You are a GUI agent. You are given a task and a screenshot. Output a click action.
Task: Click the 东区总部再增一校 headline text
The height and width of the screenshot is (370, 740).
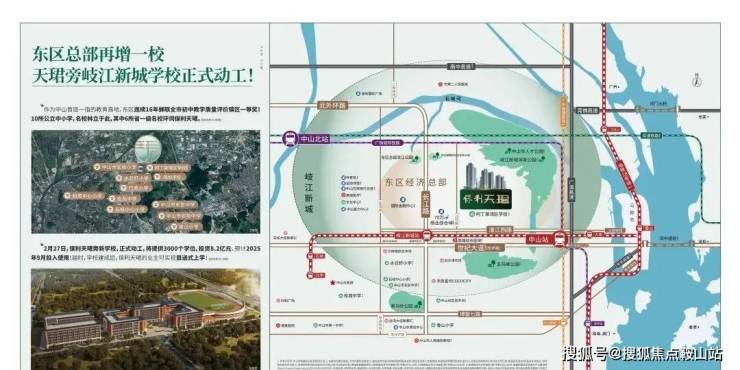[x=98, y=54]
